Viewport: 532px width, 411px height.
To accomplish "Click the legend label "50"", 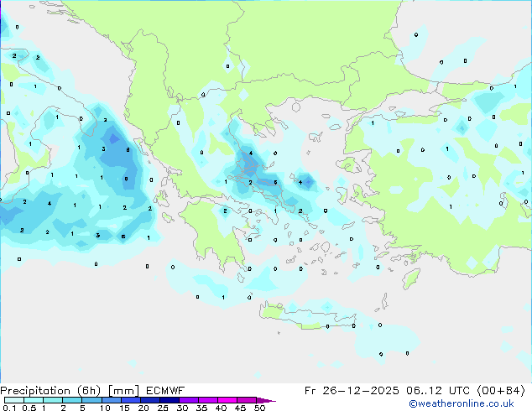I will (x=259, y=408).
